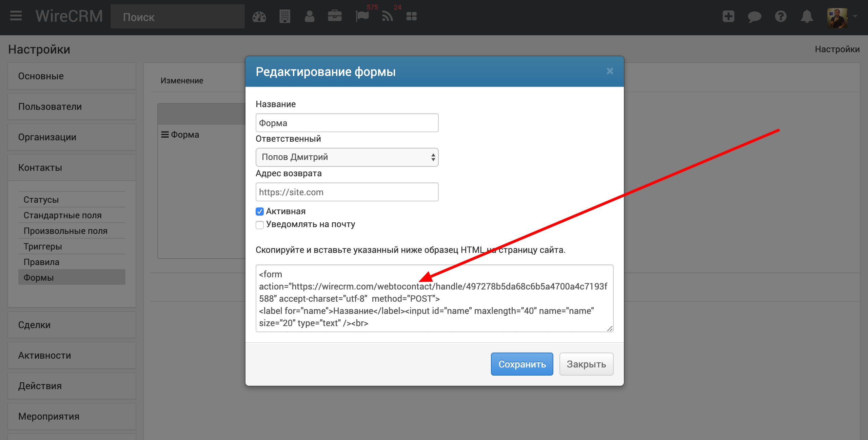Click the Настройки breadcrumb link
Image resolution: width=868 pixels, height=440 pixels.
point(837,49)
